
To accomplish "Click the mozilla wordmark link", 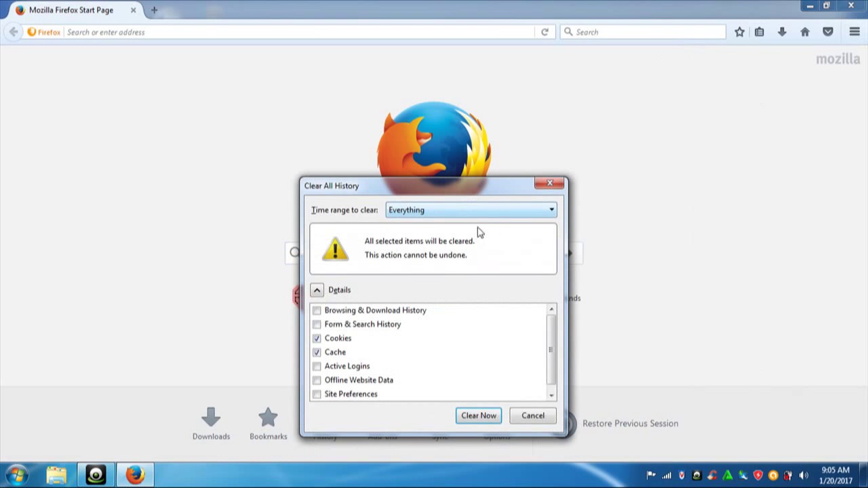I will pyautogui.click(x=837, y=59).
